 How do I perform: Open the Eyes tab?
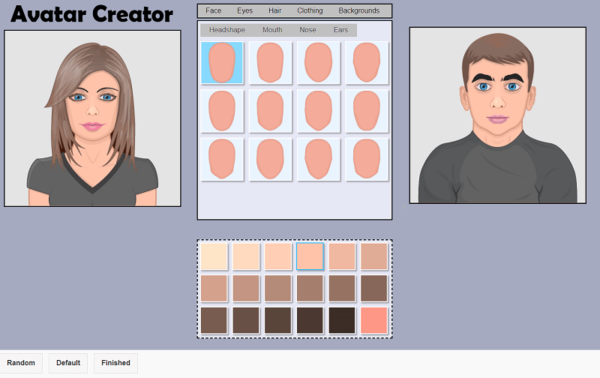[x=245, y=11]
